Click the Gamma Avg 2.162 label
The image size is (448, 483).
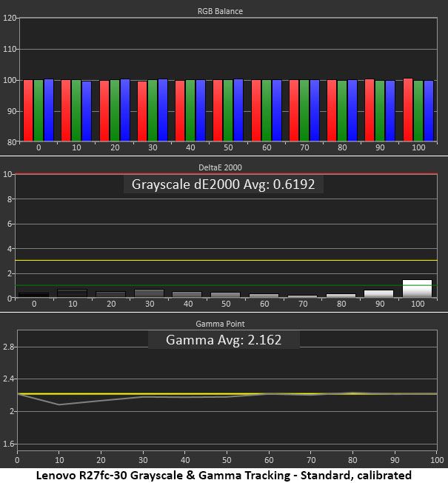click(x=224, y=340)
